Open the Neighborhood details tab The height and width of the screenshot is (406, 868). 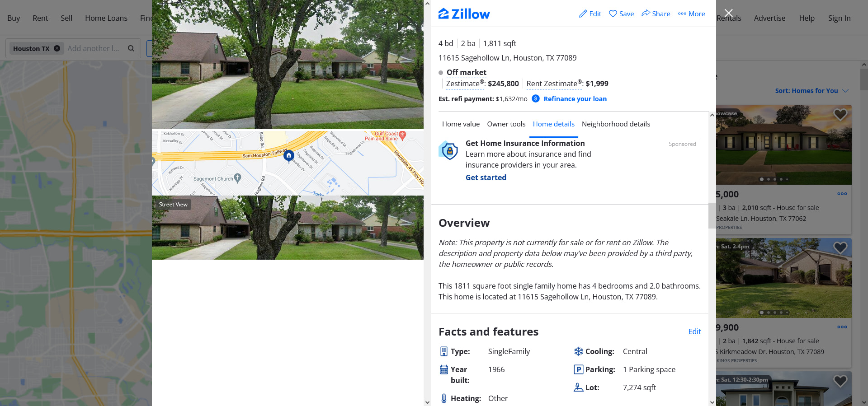[616, 124]
